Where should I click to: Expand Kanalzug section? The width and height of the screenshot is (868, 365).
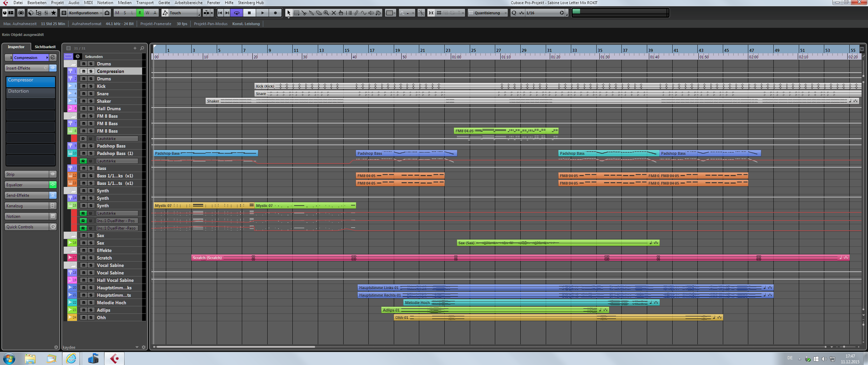27,206
